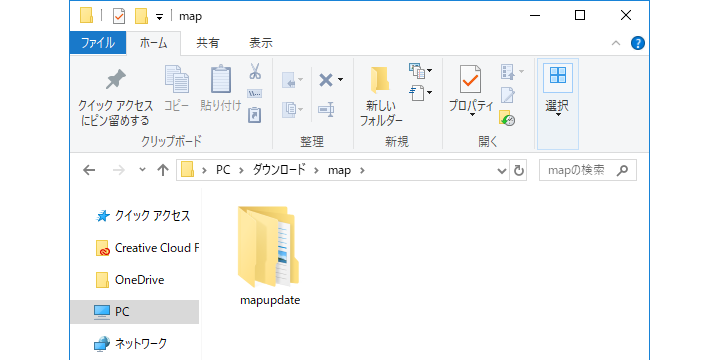Click the Paste clipboard icon
The height and width of the screenshot is (360, 720).
pos(221,79)
